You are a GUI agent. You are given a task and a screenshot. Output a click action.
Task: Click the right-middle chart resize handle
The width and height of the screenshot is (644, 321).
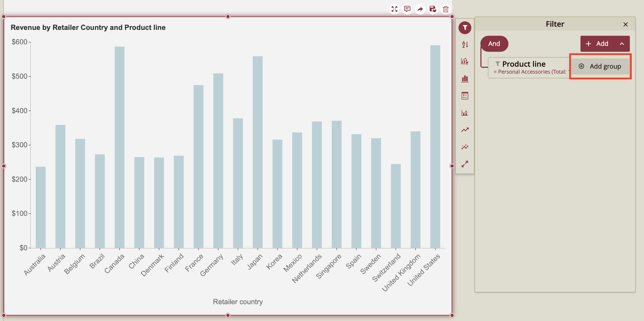click(x=452, y=166)
